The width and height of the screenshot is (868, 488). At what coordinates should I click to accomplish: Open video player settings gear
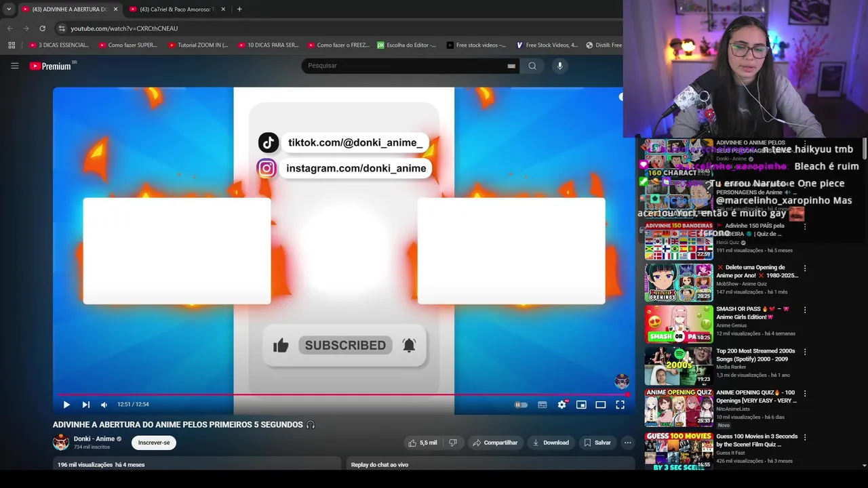click(x=562, y=405)
